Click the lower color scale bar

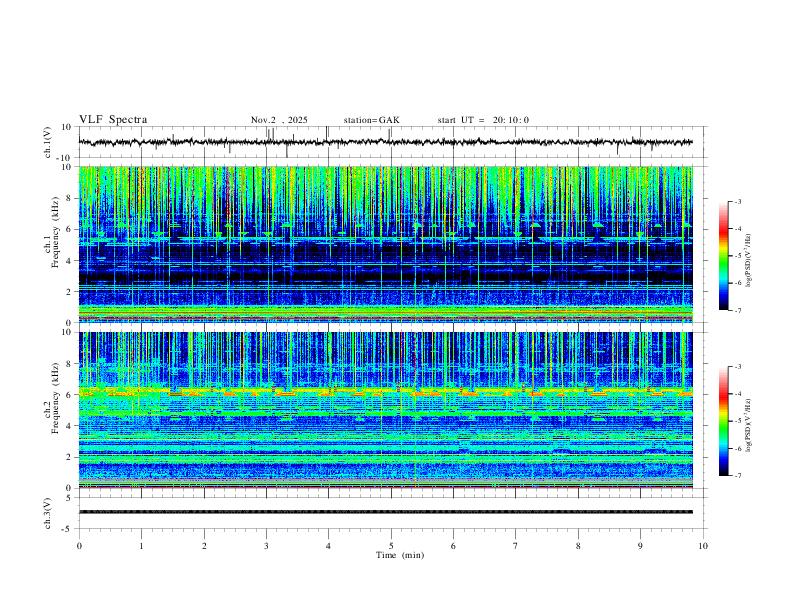(724, 421)
